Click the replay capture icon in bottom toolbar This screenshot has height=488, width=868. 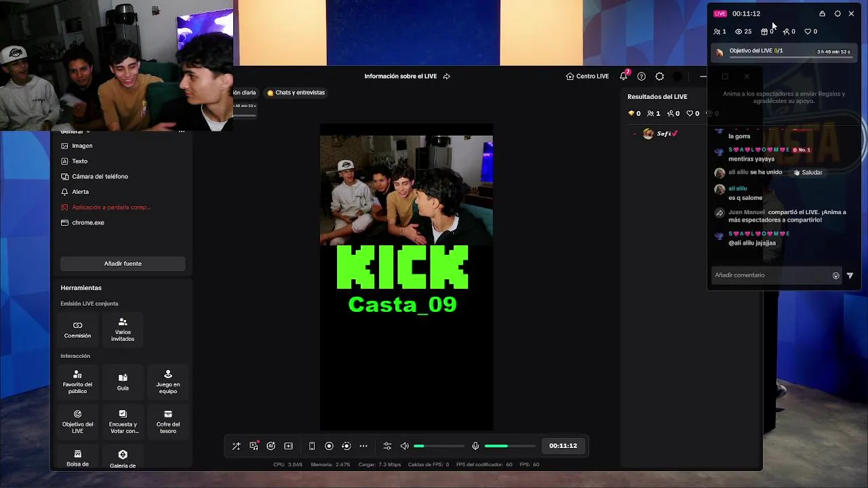pyautogui.click(x=346, y=446)
